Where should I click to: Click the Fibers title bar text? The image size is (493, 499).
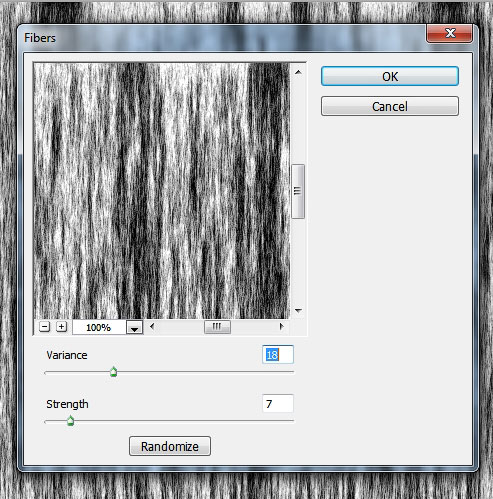click(40, 38)
